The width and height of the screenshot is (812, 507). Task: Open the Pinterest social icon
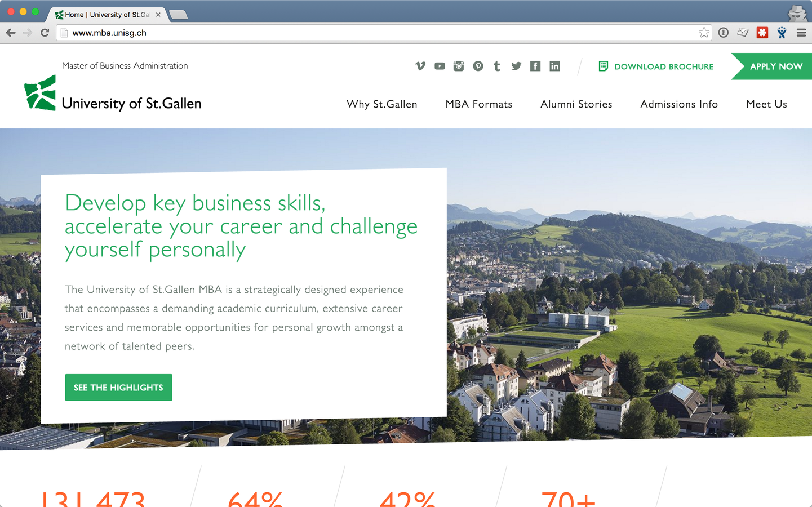pos(478,66)
